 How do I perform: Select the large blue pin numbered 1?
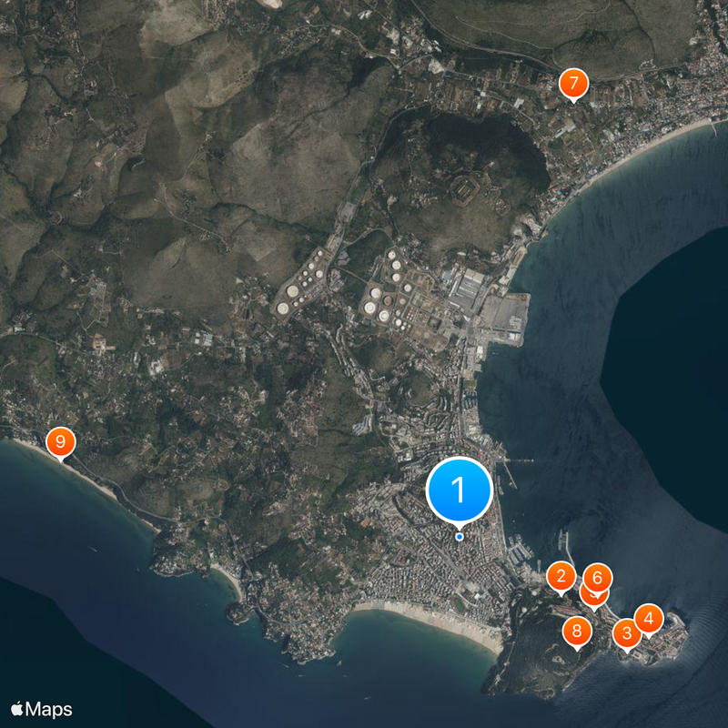[459, 490]
